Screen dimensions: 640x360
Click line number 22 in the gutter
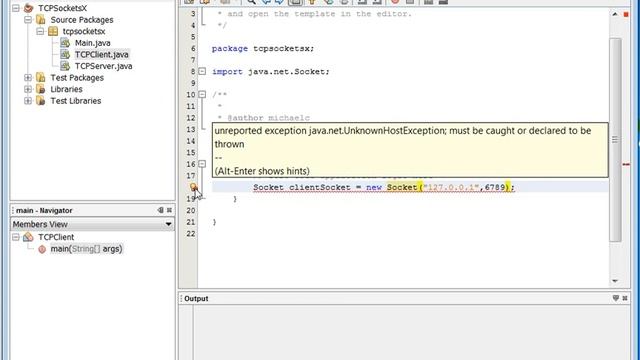(191, 234)
